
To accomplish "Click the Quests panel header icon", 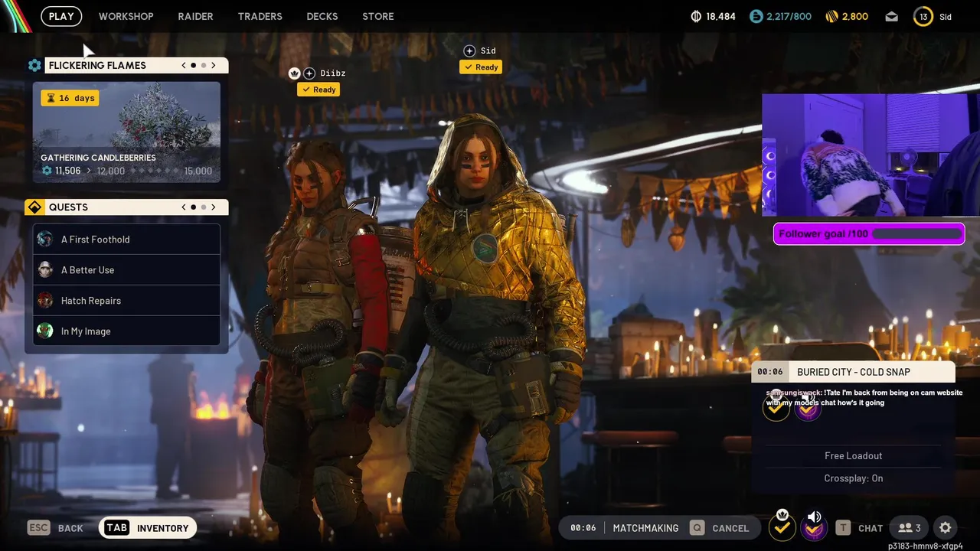I will (34, 207).
